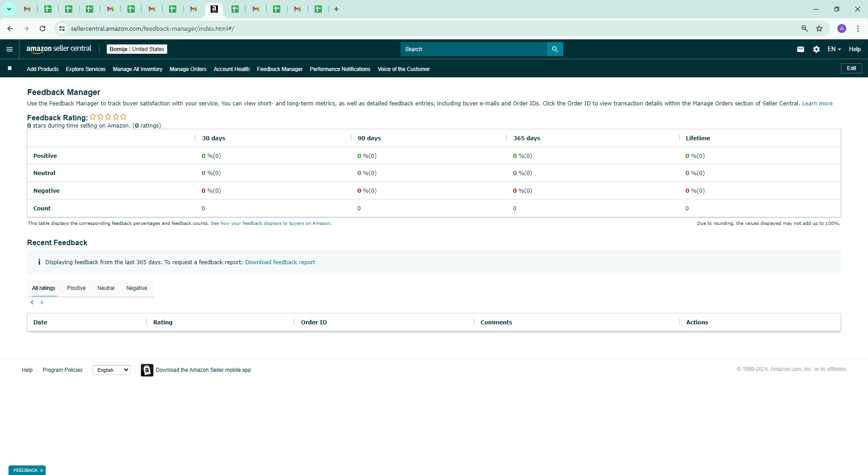This screenshot has width=868, height=475.
Task: Open Explore Services menu item
Action: [85, 69]
